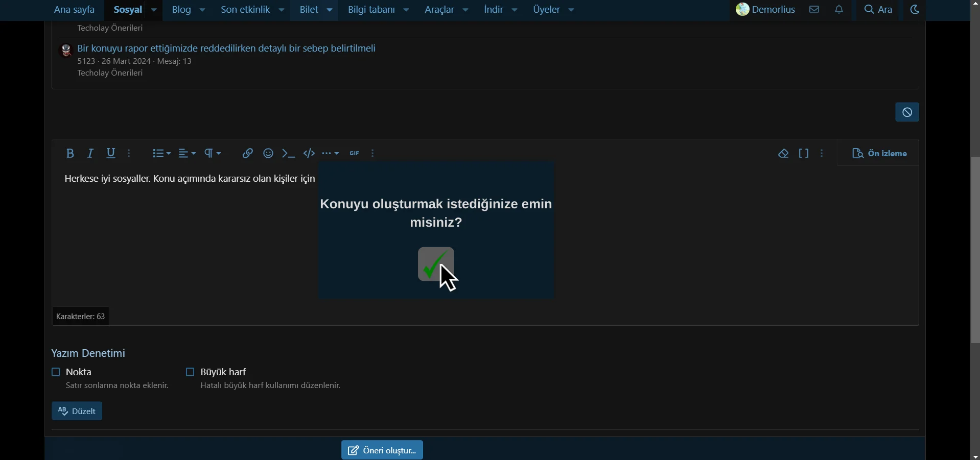Open the İndir menu item
The image size is (980, 460).
coord(494,10)
